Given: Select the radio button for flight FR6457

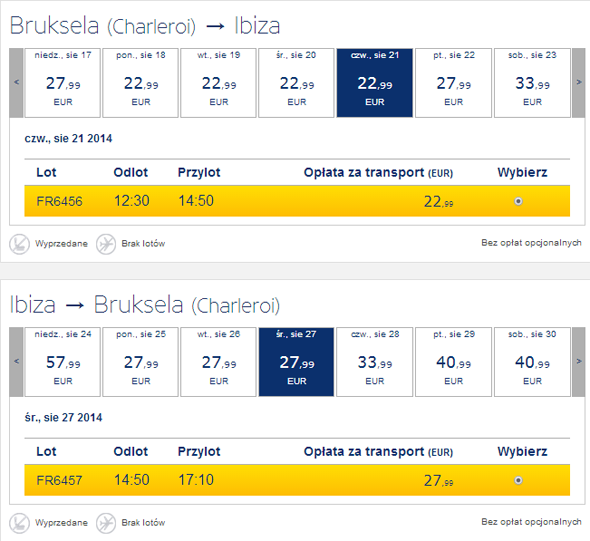Looking at the screenshot, I should (x=518, y=480).
